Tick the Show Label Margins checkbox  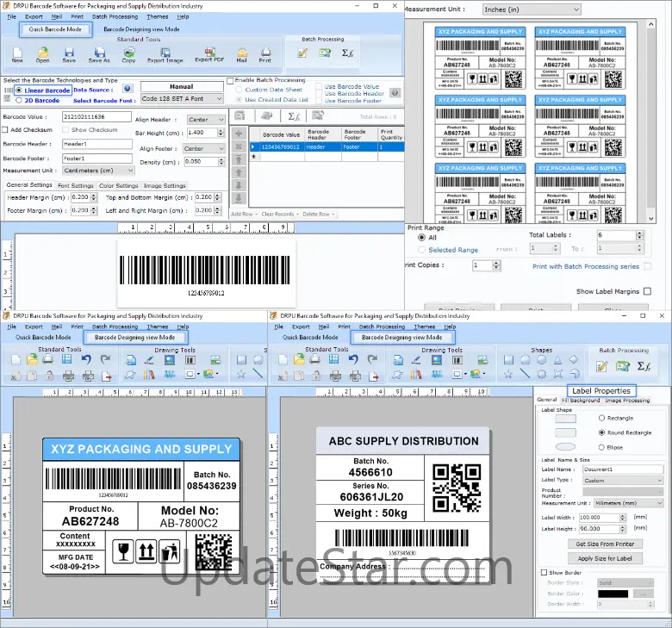coord(647,292)
